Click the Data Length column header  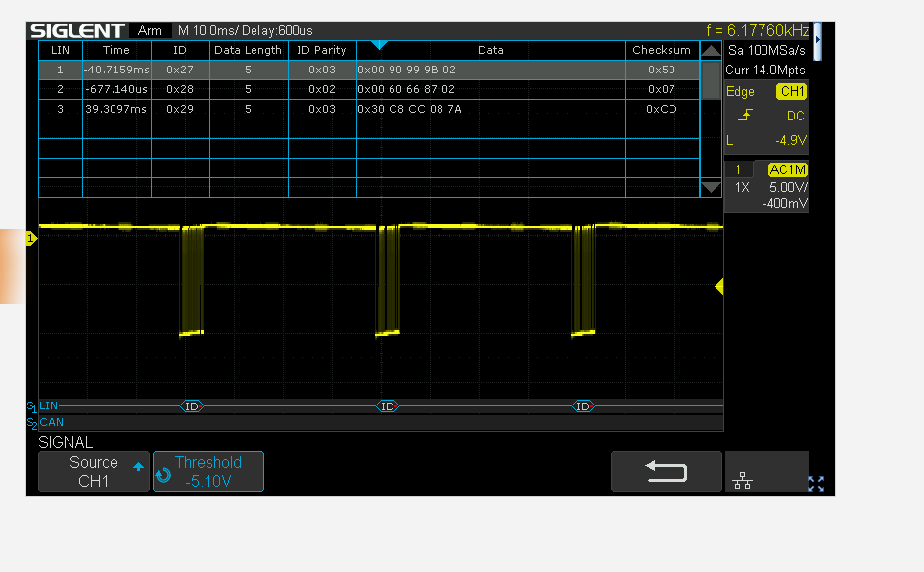[x=248, y=50]
